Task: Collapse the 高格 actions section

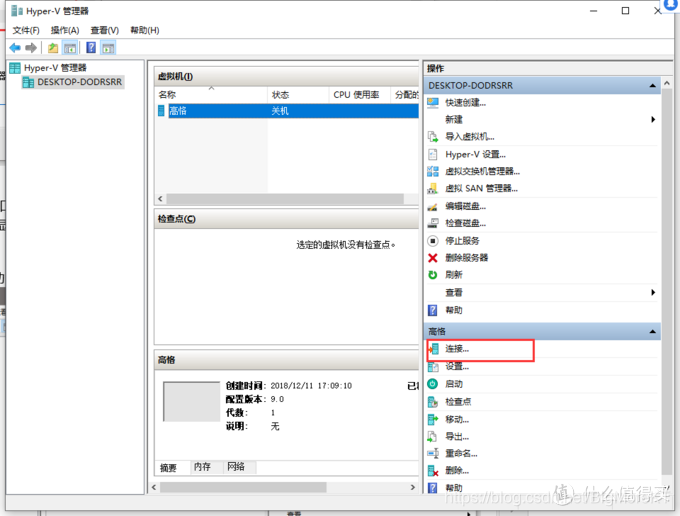Action: [x=653, y=332]
